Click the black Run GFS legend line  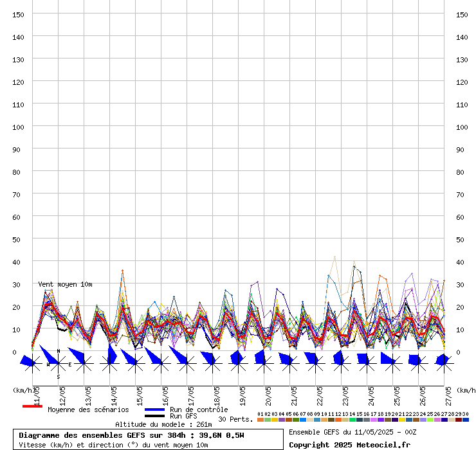[x=154, y=416]
